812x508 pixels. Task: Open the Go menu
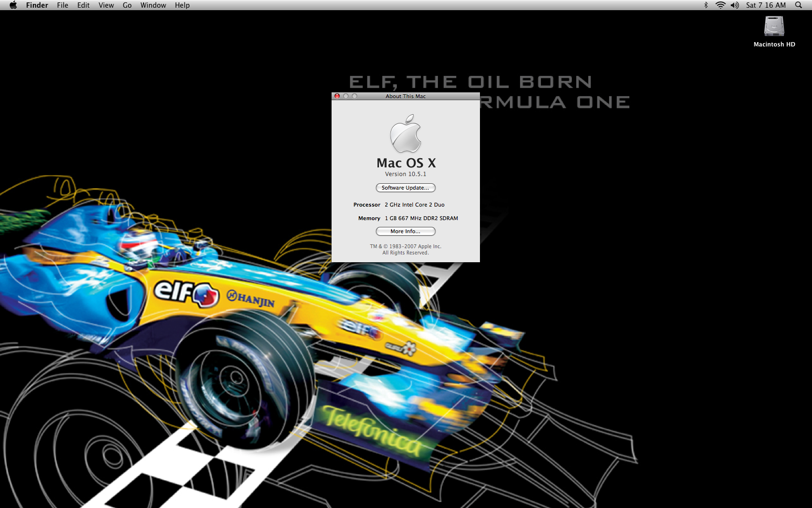pyautogui.click(x=127, y=5)
